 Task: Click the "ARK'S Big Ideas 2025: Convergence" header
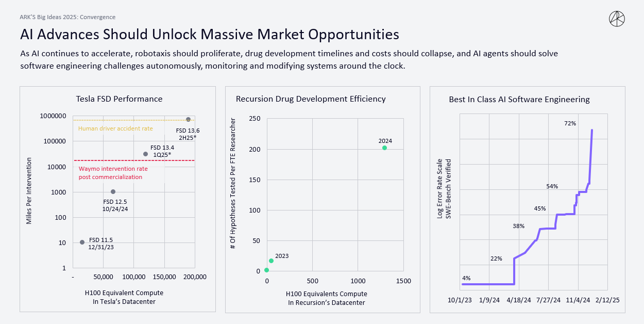tap(67, 17)
